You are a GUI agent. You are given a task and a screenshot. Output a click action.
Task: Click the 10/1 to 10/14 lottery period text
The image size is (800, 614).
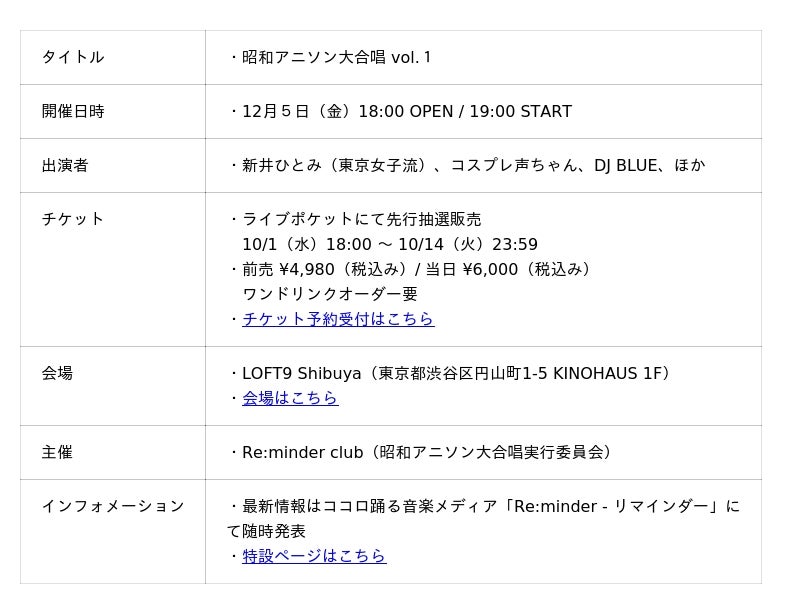pos(390,244)
